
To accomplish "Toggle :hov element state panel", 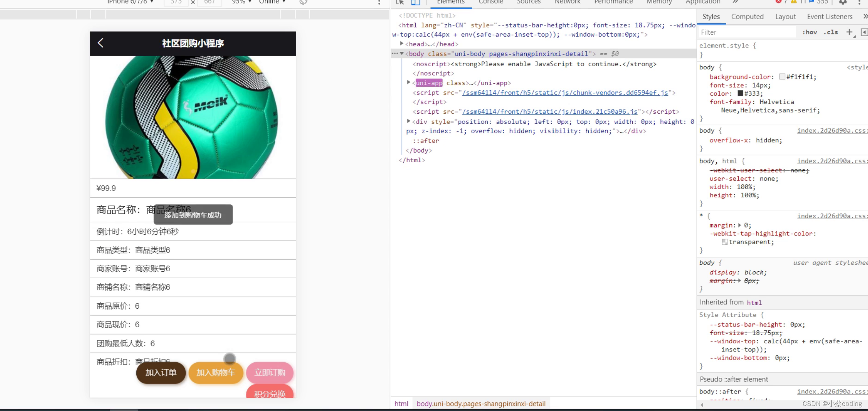I will tap(810, 32).
